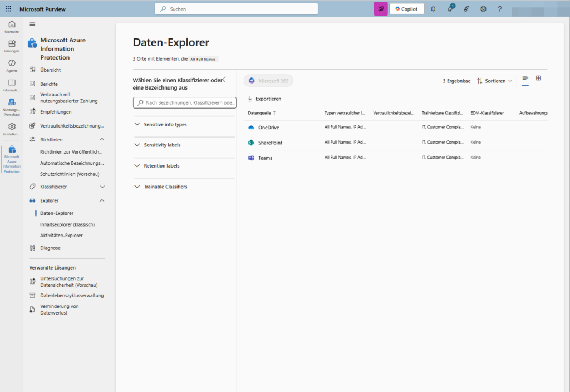Screen dimensions: 570x392
Task: Open the SharePoint data source row
Action: pos(270,143)
